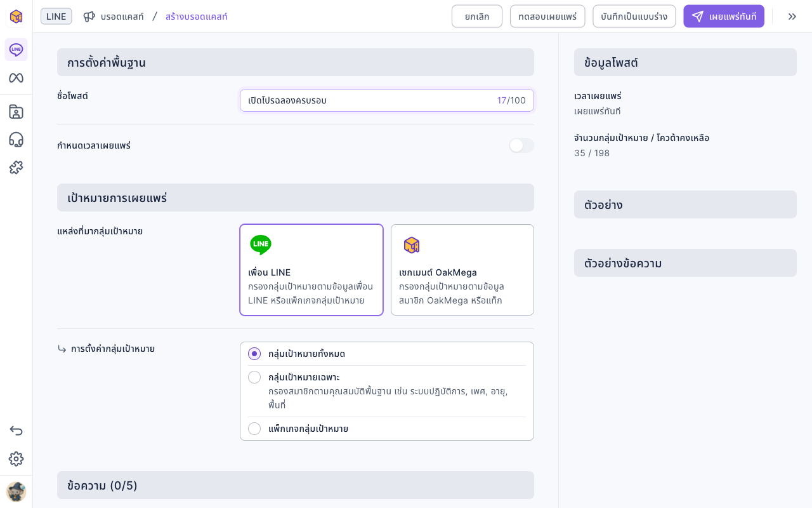Go to บรอดแคสต์ breadcrumb link
812x508 pixels.
(122, 17)
